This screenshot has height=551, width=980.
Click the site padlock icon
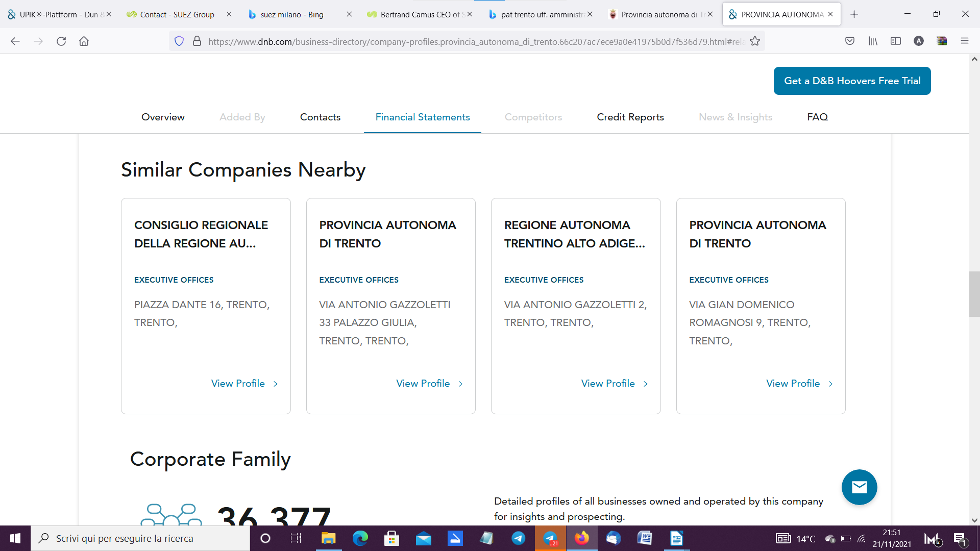pos(197,41)
